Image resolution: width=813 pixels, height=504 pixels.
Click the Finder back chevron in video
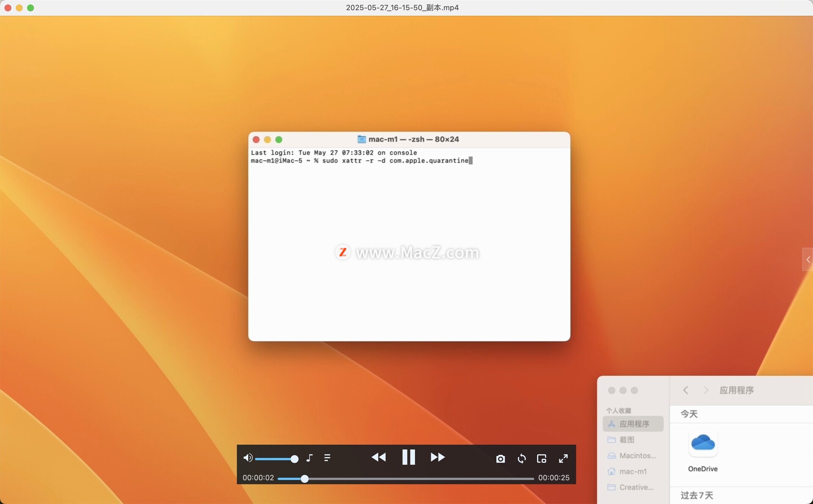[686, 390]
